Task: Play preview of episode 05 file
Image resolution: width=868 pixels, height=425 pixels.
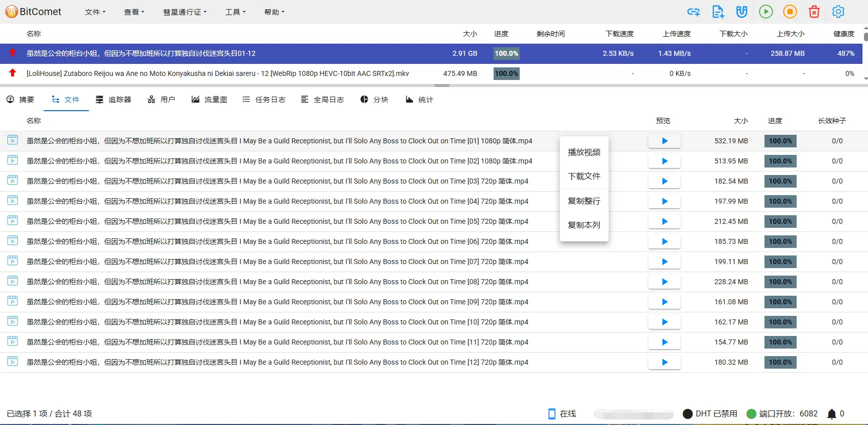Action: (x=664, y=221)
